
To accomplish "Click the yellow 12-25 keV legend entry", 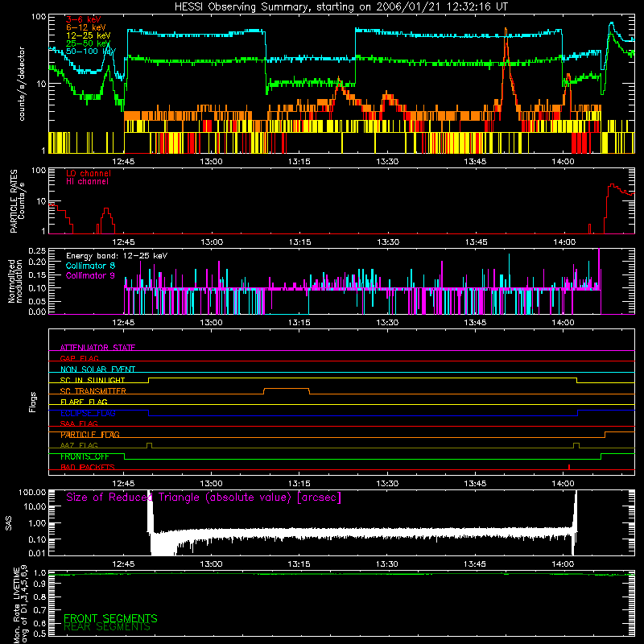I will tap(88, 35).
